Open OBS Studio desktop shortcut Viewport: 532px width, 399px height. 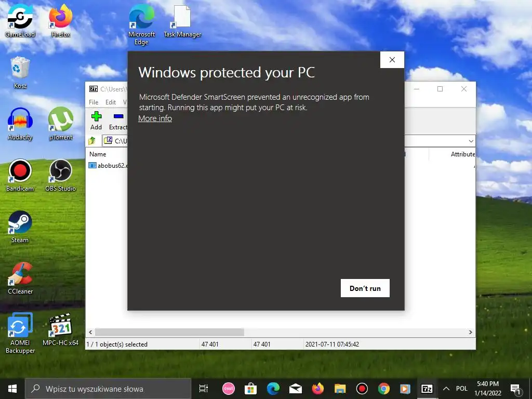(x=60, y=176)
